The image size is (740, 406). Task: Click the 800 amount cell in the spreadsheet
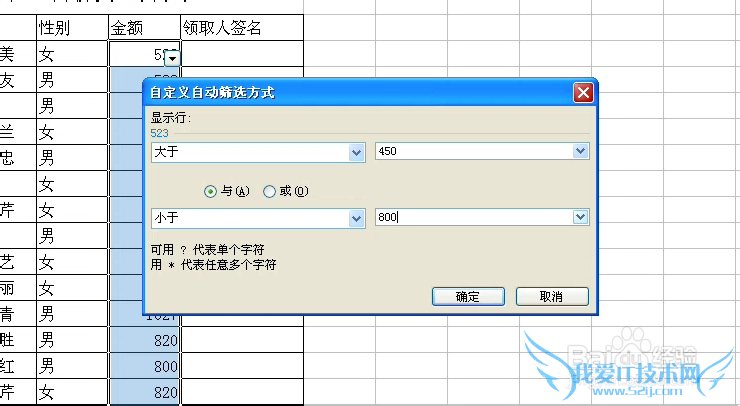coord(144,366)
